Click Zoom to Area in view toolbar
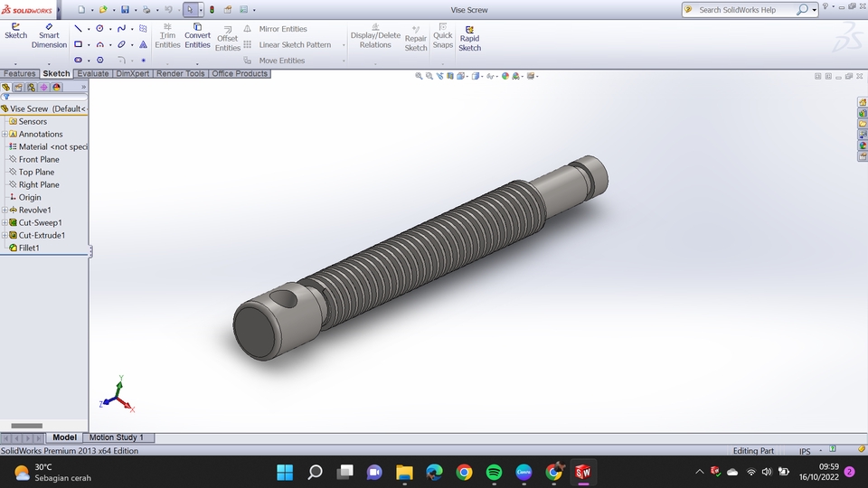The height and width of the screenshot is (488, 868). click(x=429, y=76)
